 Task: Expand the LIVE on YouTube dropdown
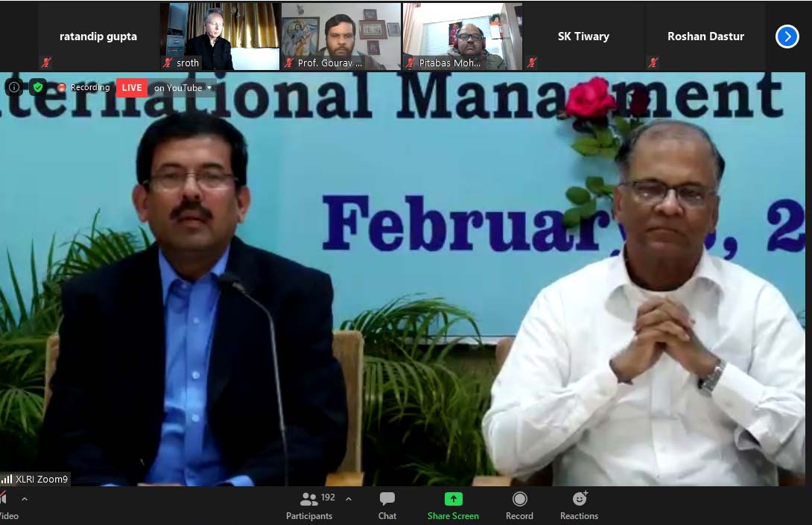[209, 88]
